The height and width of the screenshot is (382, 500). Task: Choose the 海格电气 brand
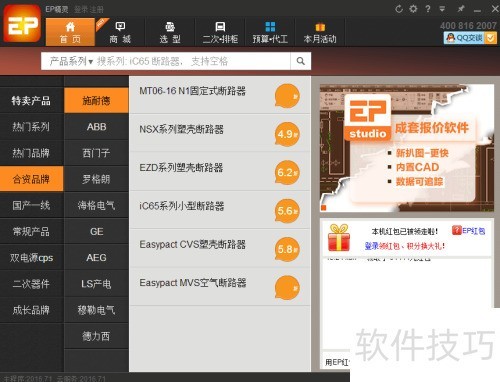coord(96,205)
